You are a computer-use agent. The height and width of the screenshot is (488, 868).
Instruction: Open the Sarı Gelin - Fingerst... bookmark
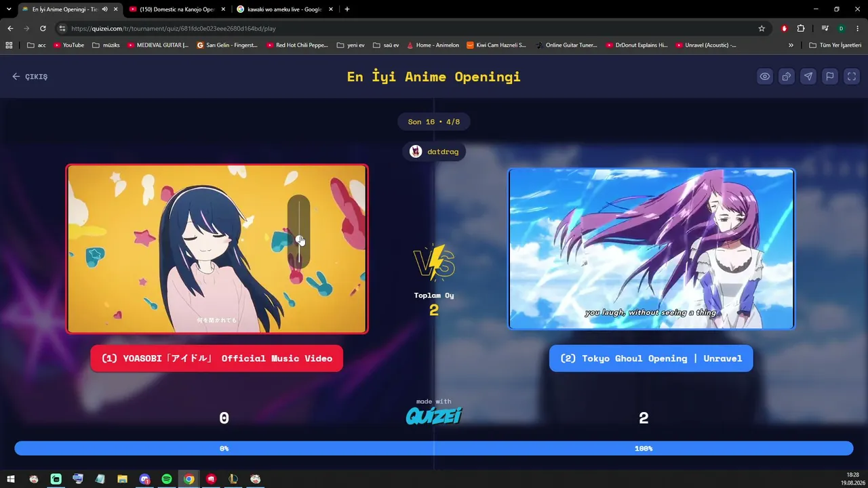pyautogui.click(x=227, y=45)
